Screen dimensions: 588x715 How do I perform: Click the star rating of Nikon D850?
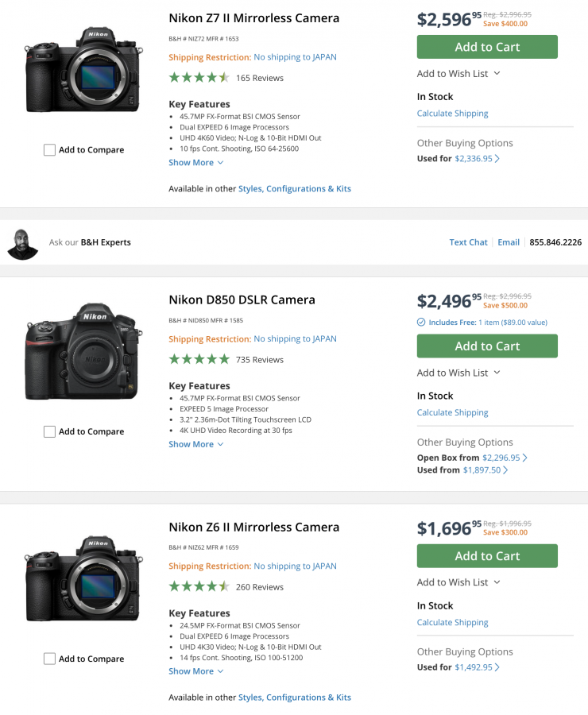199,360
